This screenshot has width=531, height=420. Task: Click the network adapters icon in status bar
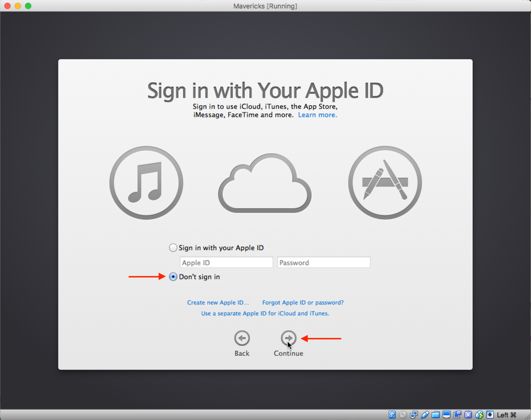point(414,415)
